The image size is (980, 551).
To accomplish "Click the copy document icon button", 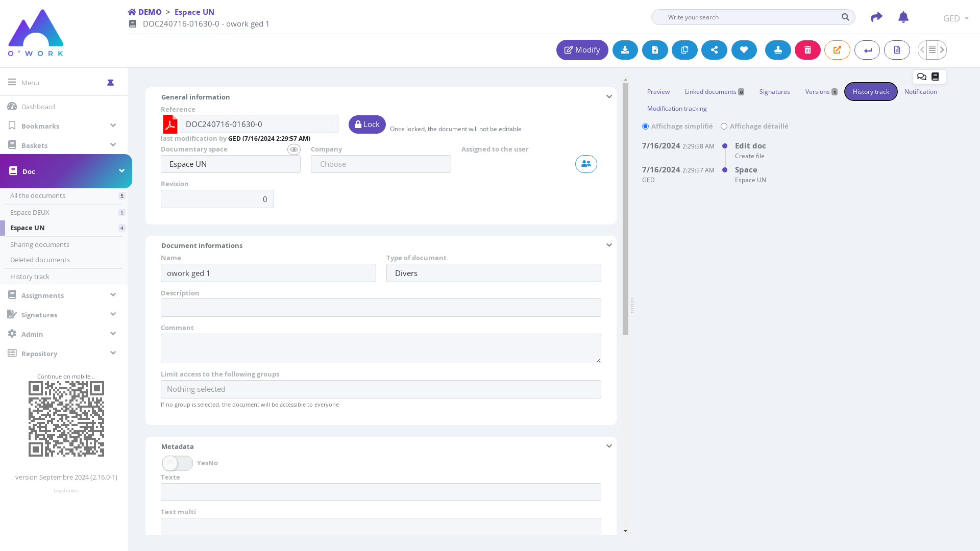I will tap(684, 50).
